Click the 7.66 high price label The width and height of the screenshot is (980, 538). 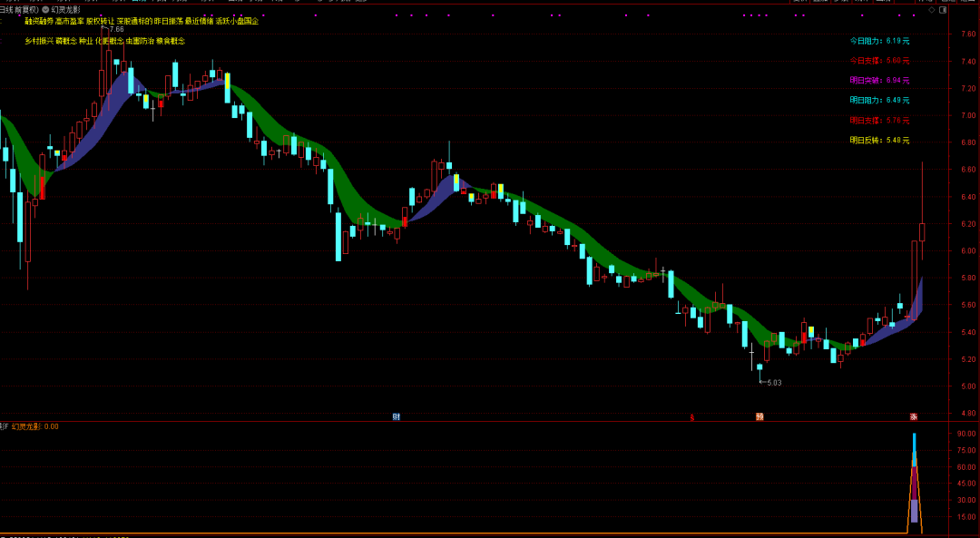[x=115, y=30]
